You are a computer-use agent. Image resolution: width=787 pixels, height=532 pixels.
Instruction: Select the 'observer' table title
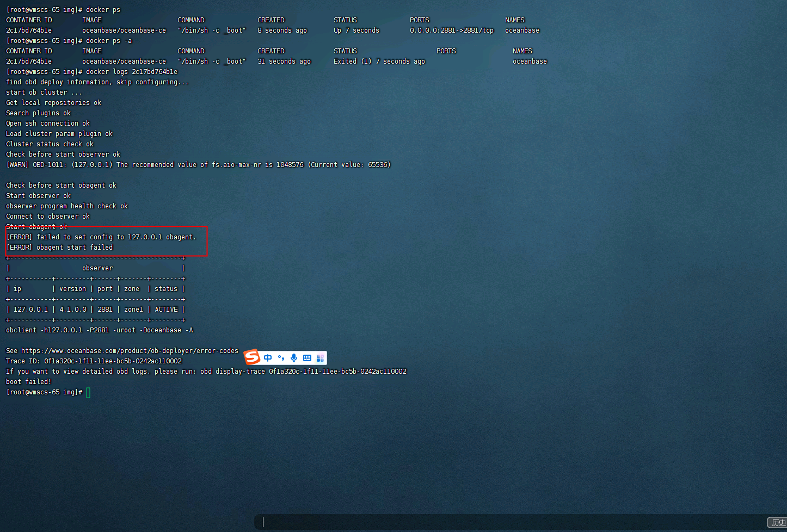click(97, 268)
